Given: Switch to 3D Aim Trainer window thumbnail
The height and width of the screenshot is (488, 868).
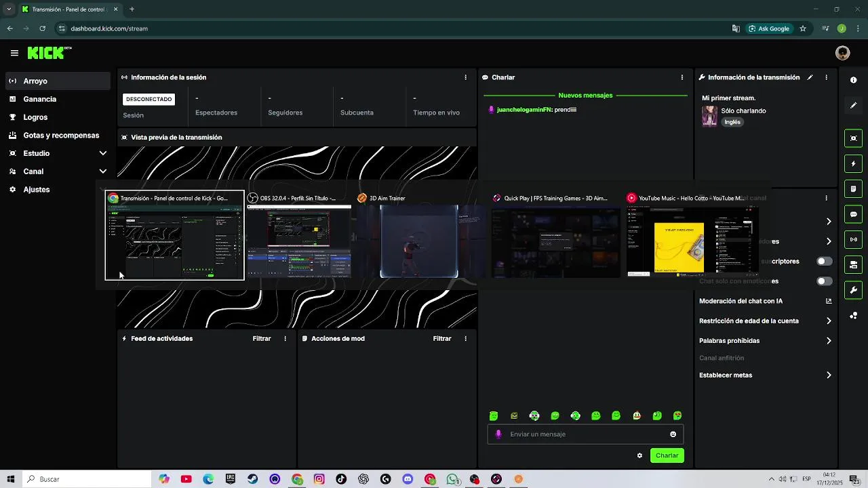Looking at the screenshot, I should (419, 235).
